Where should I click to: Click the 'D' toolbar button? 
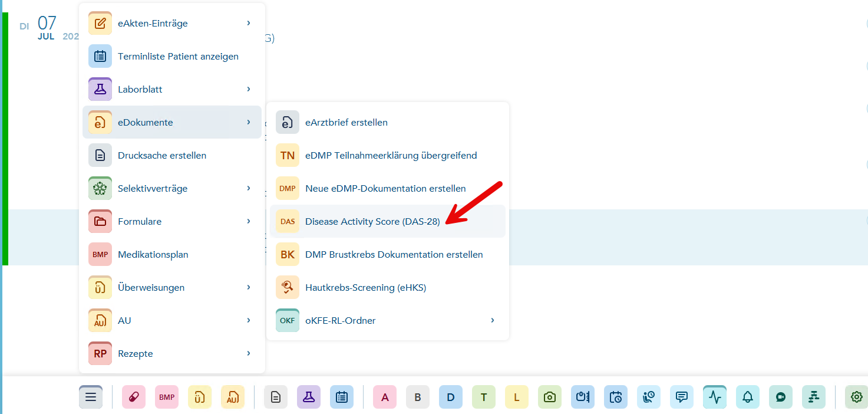451,397
